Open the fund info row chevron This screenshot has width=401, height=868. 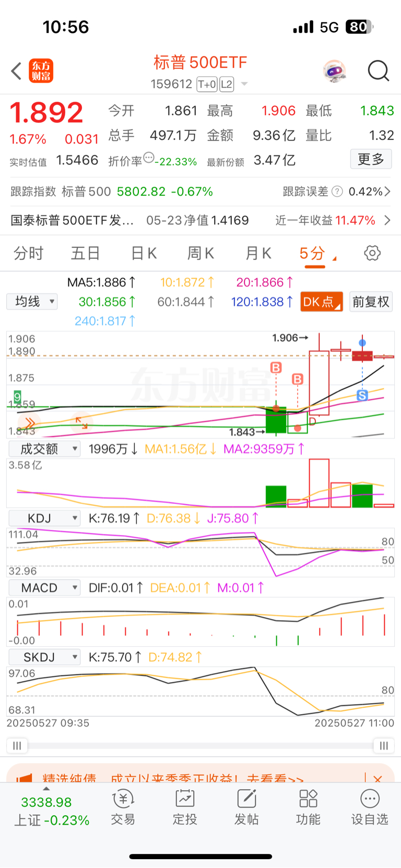387,220
